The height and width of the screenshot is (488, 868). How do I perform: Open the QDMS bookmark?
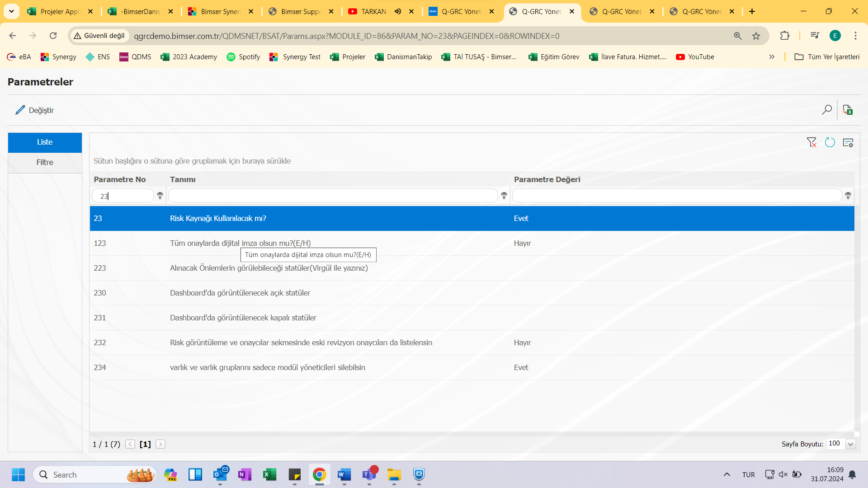pyautogui.click(x=135, y=57)
